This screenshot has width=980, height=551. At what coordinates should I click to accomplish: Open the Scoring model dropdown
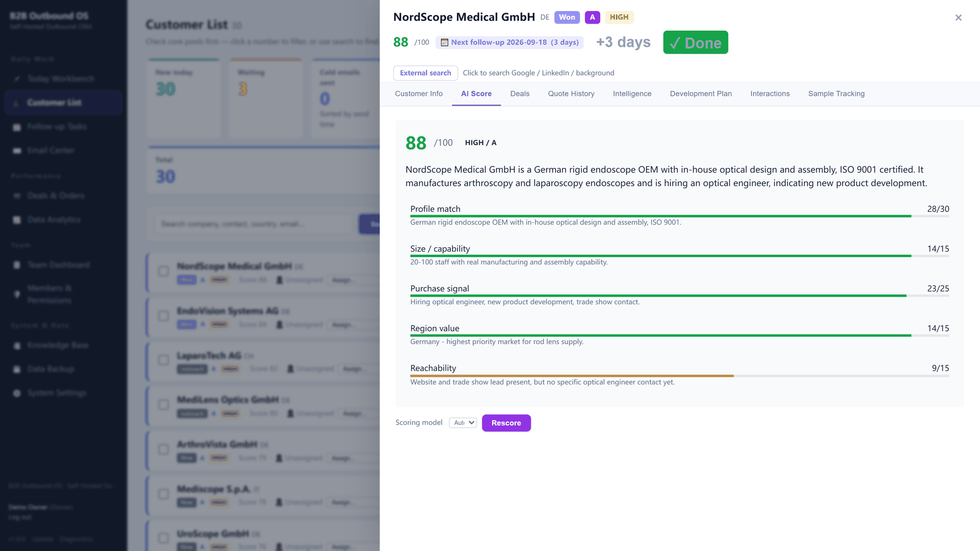463,423
